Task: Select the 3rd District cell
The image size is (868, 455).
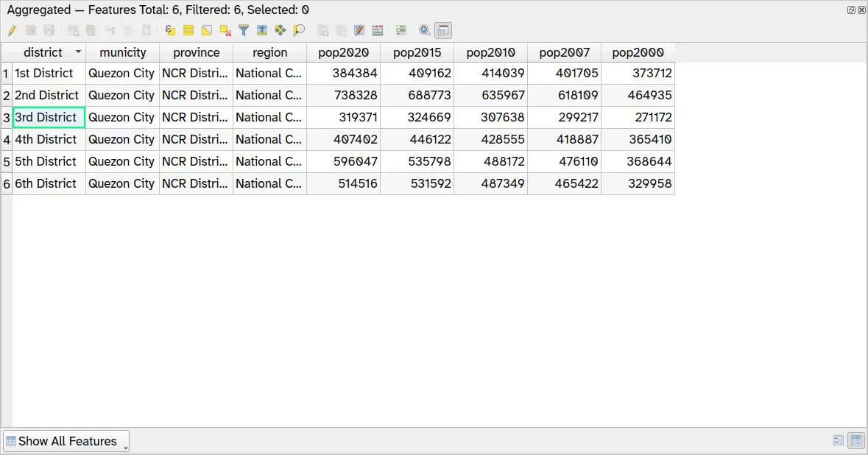Action: pyautogui.click(x=47, y=117)
